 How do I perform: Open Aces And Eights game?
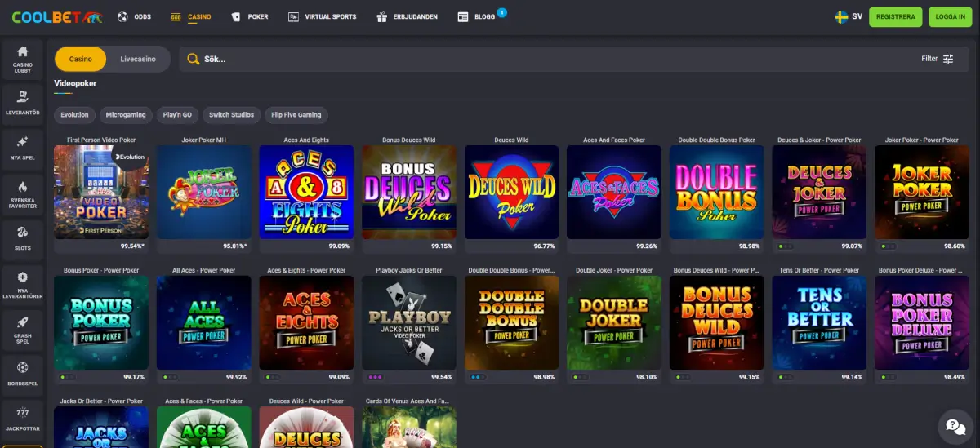point(306,192)
